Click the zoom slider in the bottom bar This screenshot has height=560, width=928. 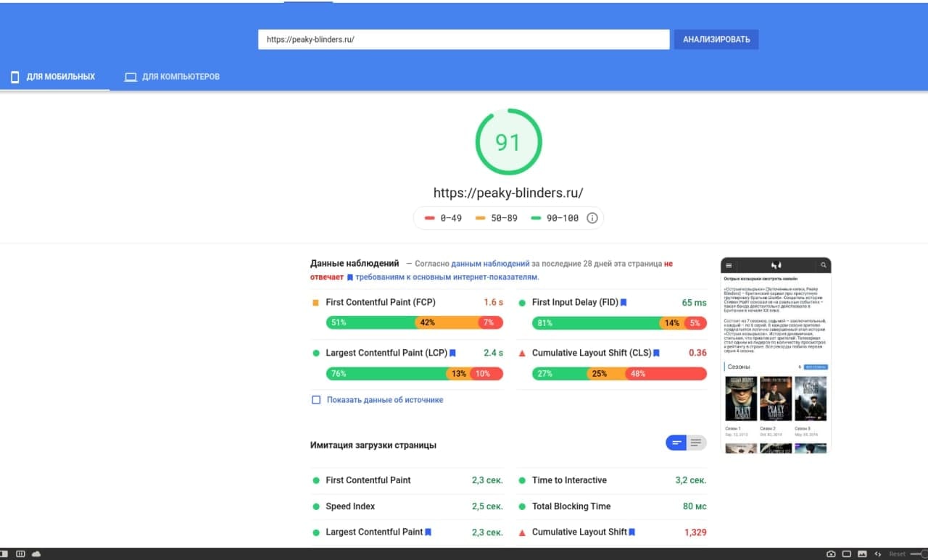click(919, 554)
